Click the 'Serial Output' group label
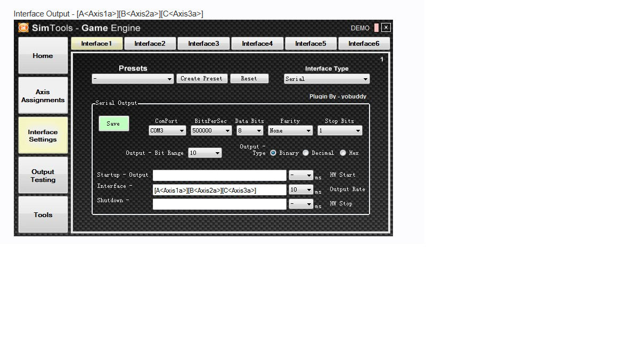The height and width of the screenshot is (364, 639). click(116, 103)
